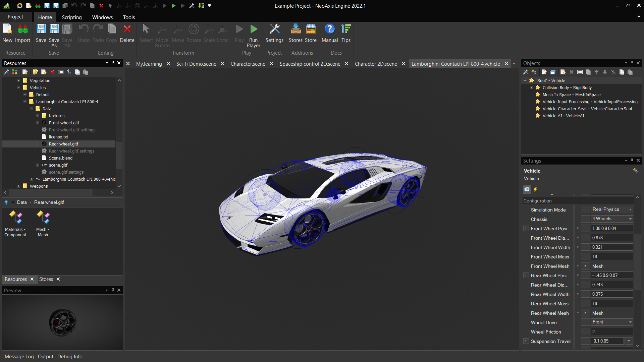Open the Debug Info panel
The height and width of the screenshot is (362, 644).
[70, 357]
